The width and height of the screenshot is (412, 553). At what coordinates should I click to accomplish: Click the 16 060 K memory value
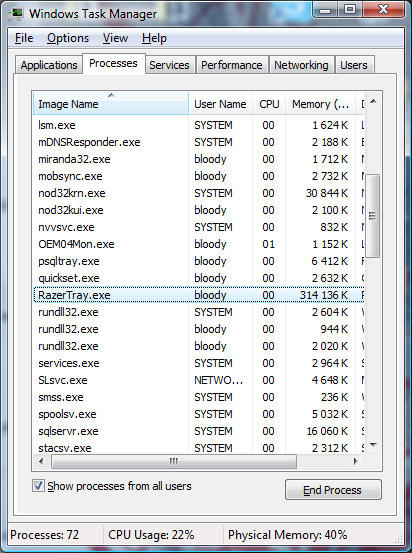point(327,431)
